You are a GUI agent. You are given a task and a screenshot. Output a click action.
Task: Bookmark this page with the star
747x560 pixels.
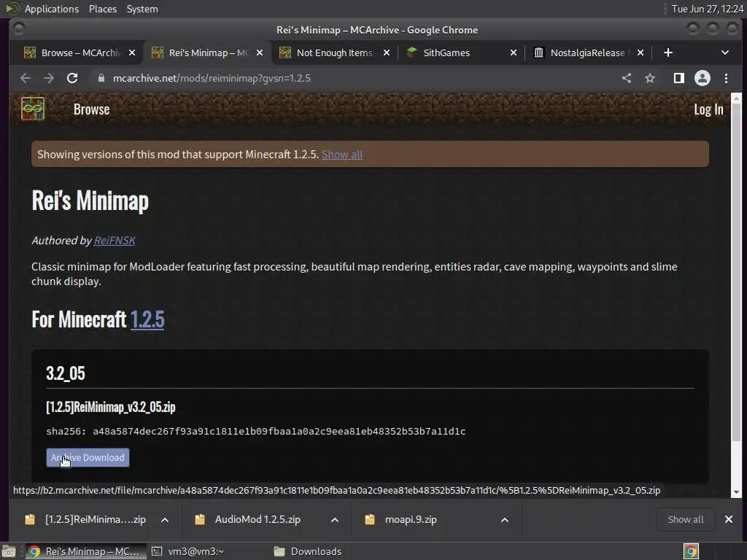[x=650, y=78]
